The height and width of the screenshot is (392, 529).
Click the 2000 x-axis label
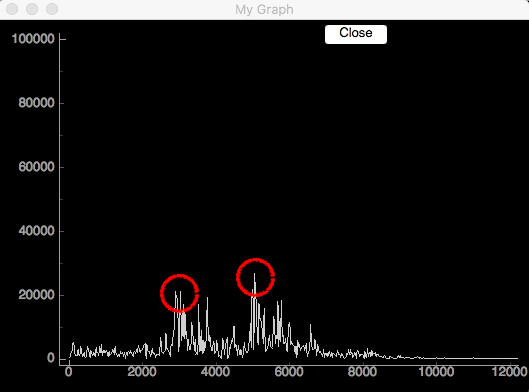coord(142,372)
